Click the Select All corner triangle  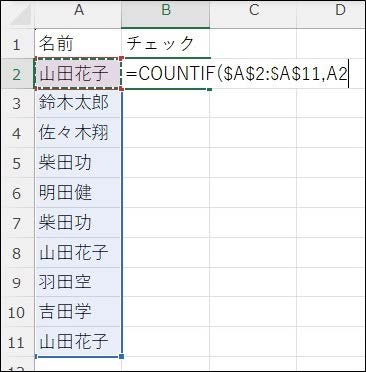[x=21, y=15]
